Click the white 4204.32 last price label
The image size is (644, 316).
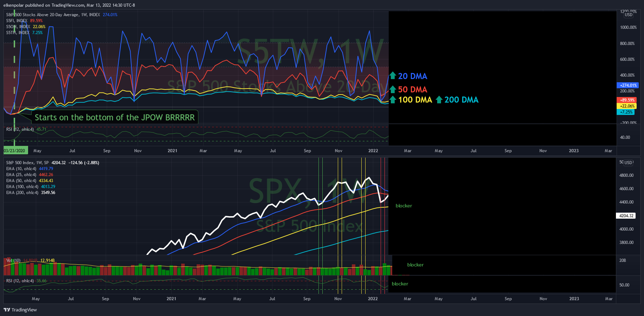click(626, 216)
